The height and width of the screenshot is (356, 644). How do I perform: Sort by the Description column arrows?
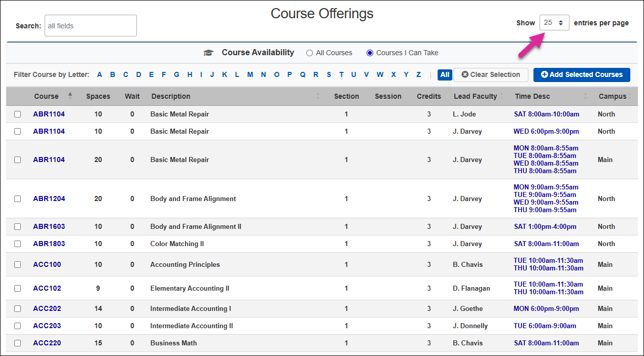point(318,96)
